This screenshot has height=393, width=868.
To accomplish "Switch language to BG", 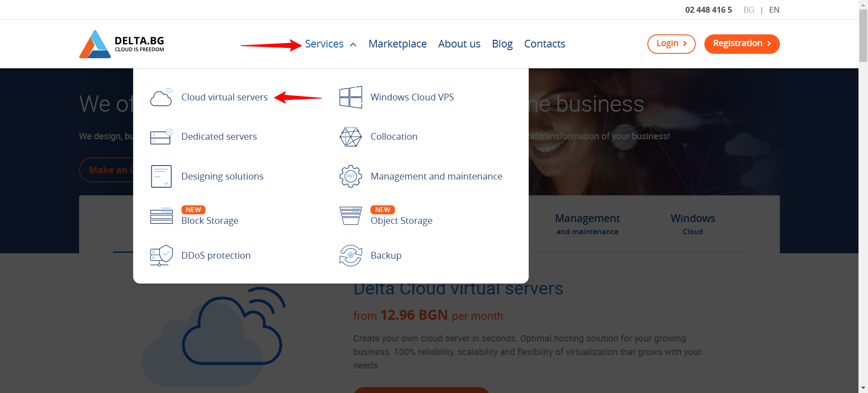I will pyautogui.click(x=749, y=10).
